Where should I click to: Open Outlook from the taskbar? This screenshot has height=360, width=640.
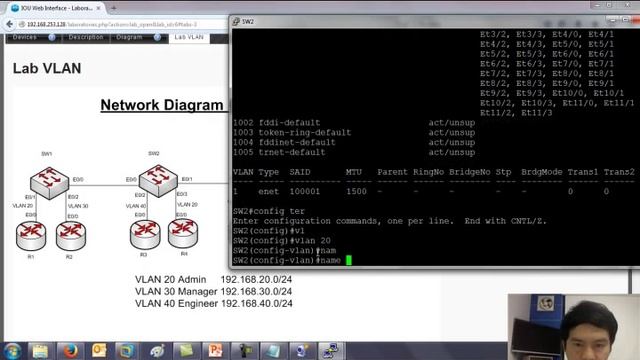pos(99,351)
